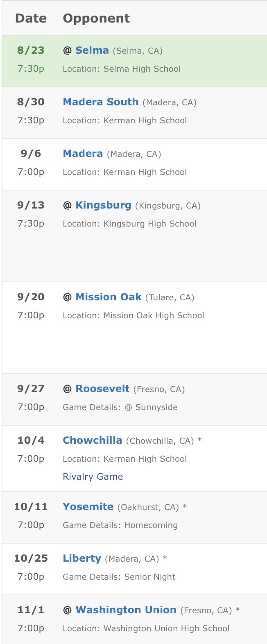Click the 11/1 game date
The image size is (267, 644).
tap(31, 610)
